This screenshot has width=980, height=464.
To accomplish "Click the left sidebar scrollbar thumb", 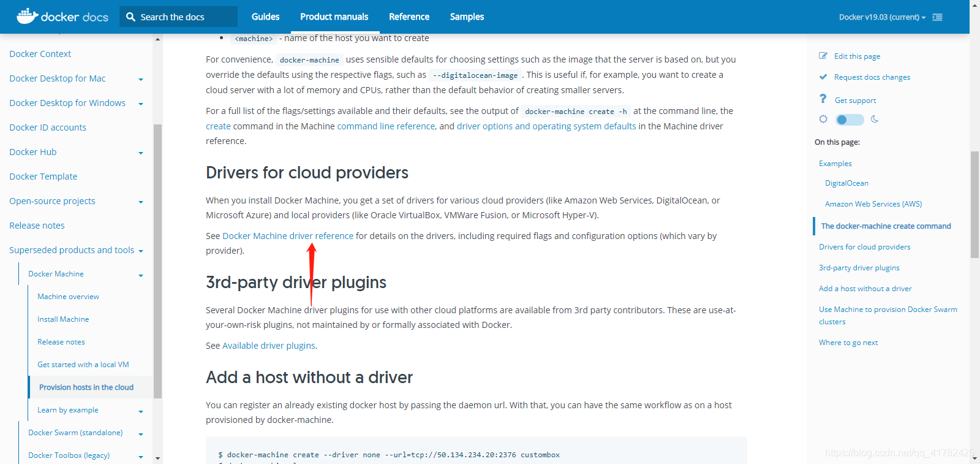I will (157, 261).
